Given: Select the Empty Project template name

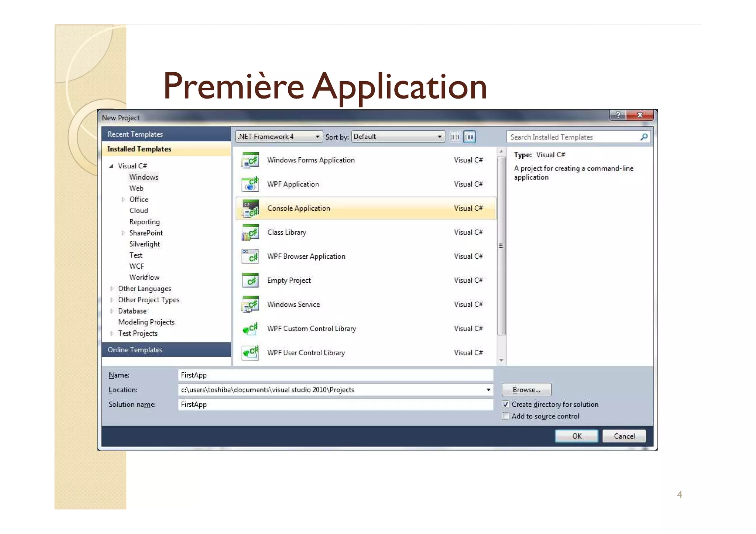Looking at the screenshot, I should pyautogui.click(x=289, y=280).
